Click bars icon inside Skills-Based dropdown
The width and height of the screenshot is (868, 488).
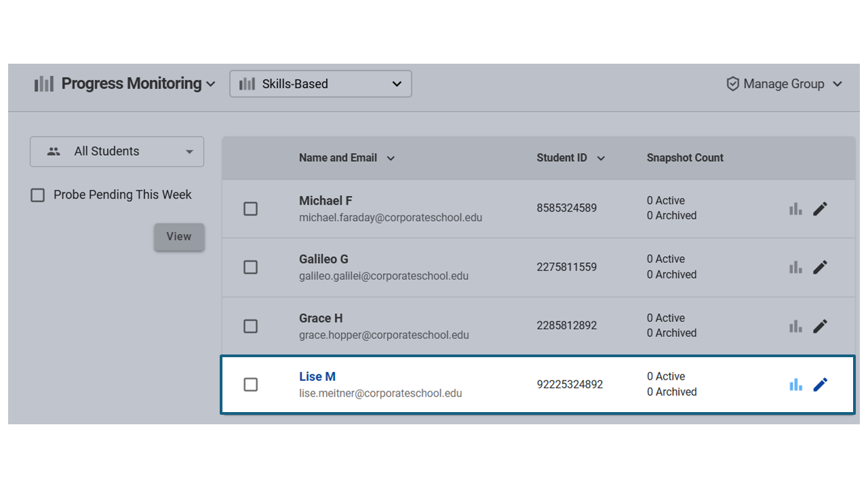pos(247,84)
